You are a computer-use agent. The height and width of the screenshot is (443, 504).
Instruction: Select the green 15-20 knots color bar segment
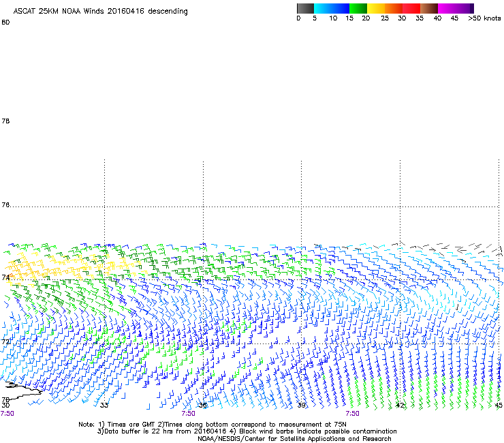[358, 8]
